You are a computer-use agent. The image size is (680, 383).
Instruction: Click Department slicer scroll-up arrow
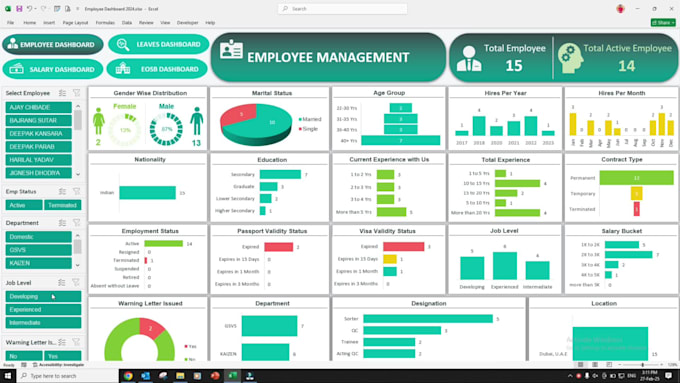[78, 236]
